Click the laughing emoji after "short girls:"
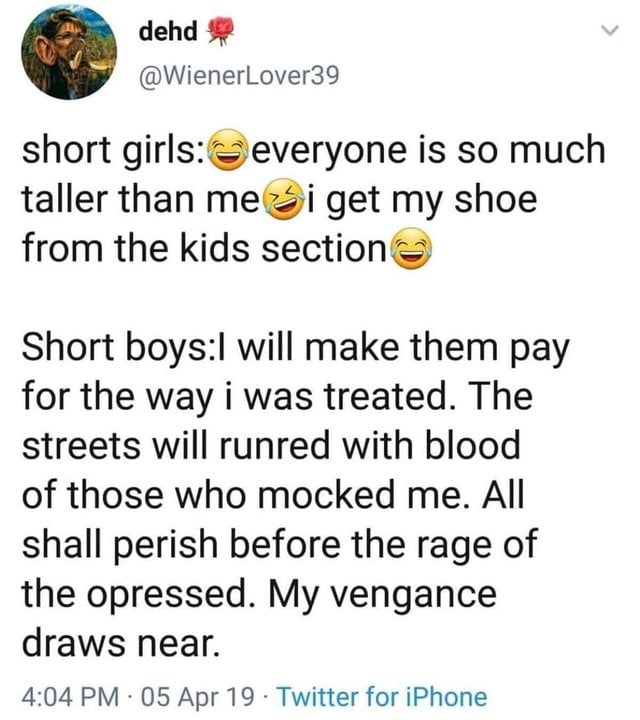 point(228,152)
